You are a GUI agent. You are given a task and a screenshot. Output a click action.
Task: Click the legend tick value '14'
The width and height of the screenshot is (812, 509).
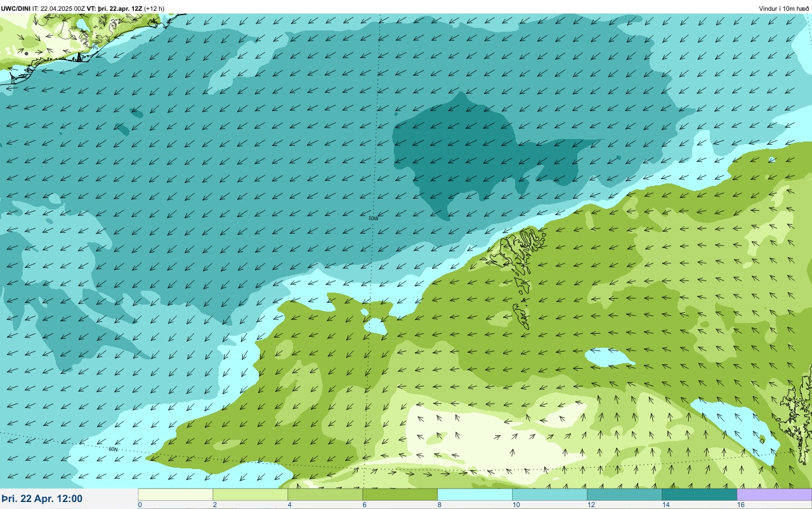click(x=666, y=505)
